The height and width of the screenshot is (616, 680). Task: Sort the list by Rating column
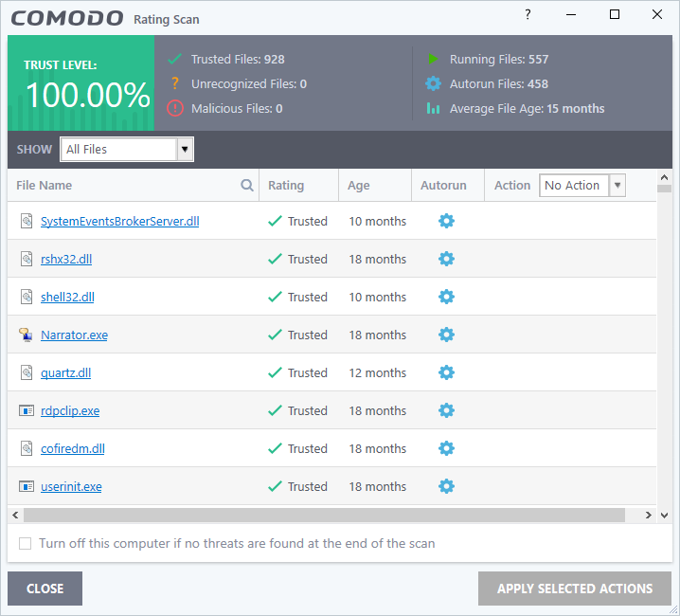(x=286, y=186)
